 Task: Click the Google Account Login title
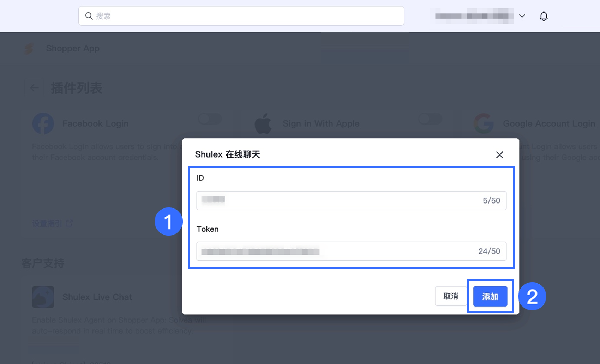[549, 123]
